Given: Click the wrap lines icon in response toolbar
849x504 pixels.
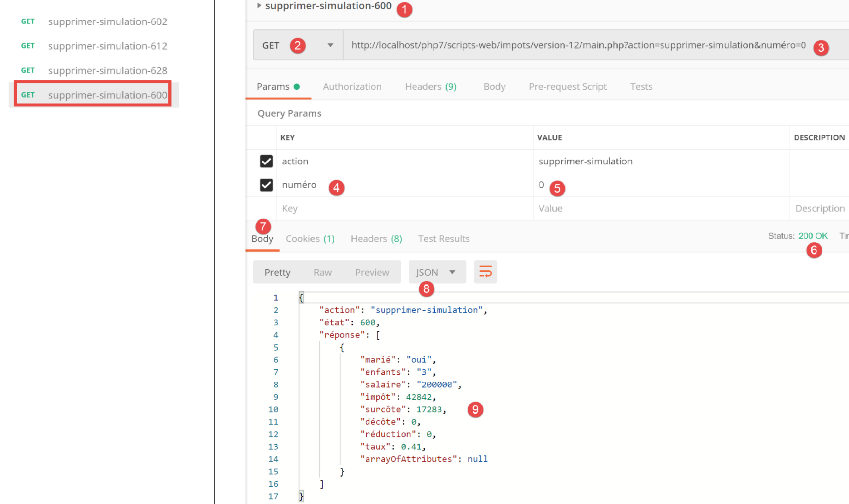Looking at the screenshot, I should coord(485,272).
